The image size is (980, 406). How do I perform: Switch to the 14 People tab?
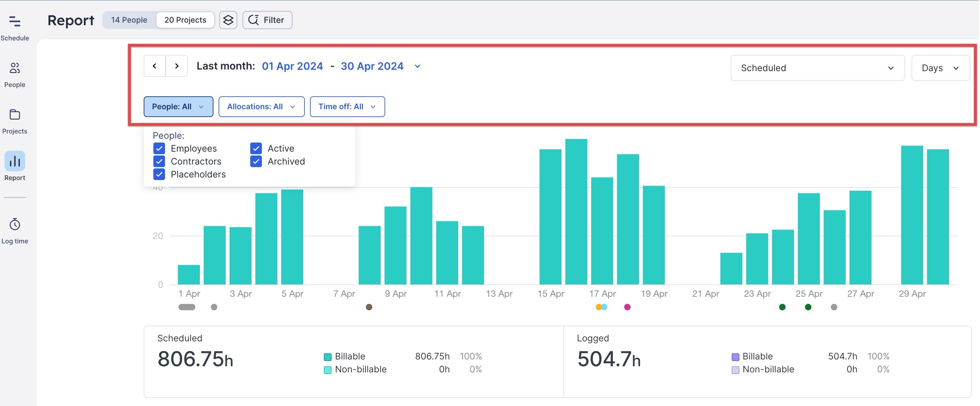(x=129, y=20)
